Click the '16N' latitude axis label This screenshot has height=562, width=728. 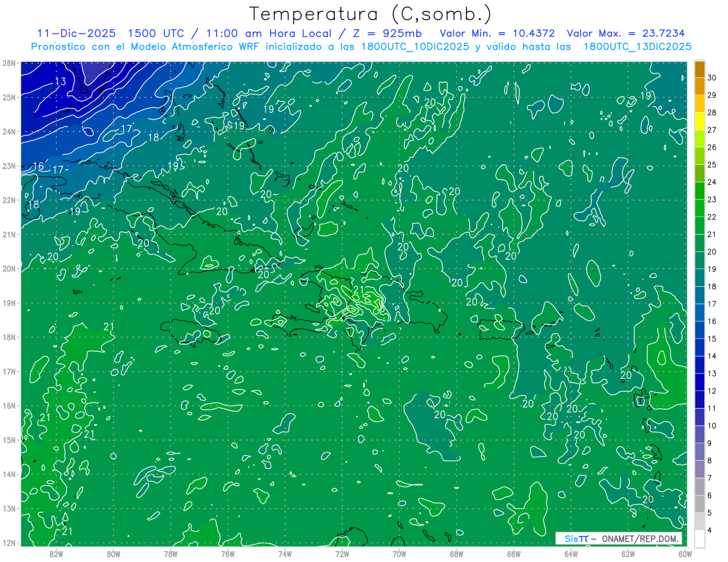click(8, 406)
